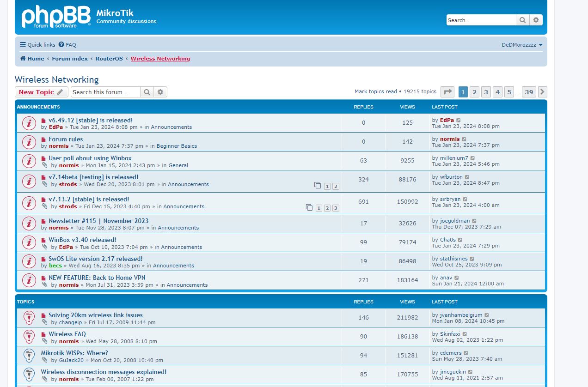Viewport: 588px width, 387px height.
Task: Go to page 5 of topics
Action: point(509,92)
